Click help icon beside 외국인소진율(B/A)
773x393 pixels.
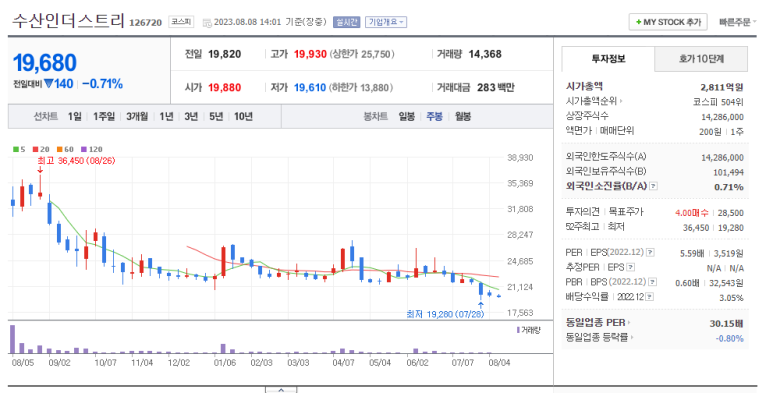[x=653, y=186]
